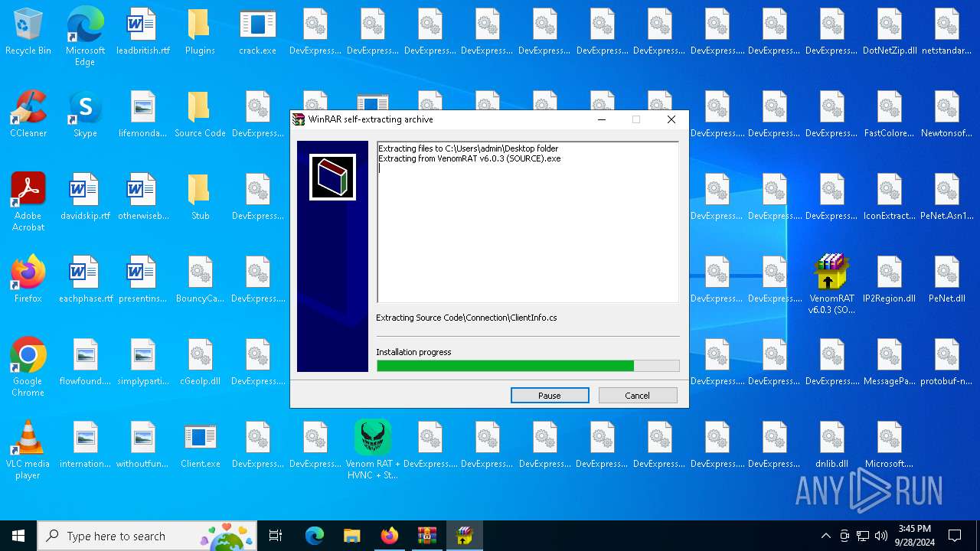
Task: Select the Venom RAT + HVNC icon
Action: pyautogui.click(x=372, y=450)
